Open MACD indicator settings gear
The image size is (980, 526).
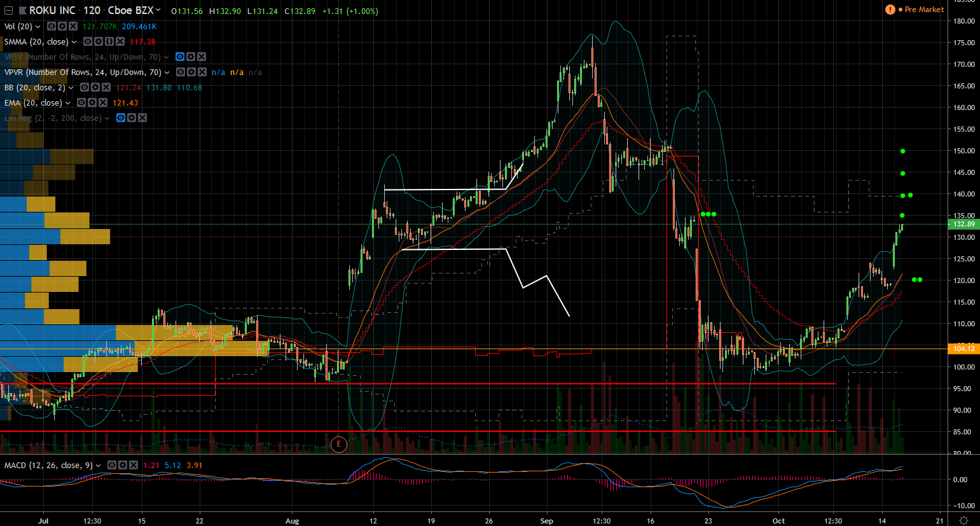[123, 466]
